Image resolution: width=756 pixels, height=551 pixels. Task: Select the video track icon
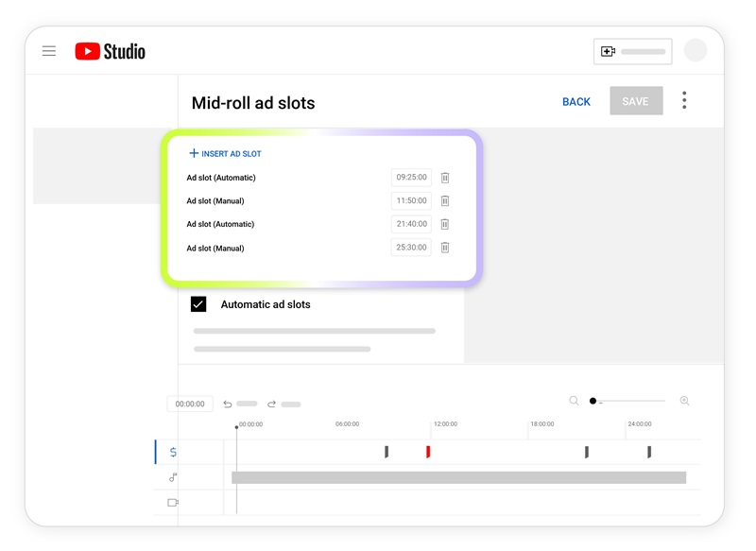(x=173, y=501)
